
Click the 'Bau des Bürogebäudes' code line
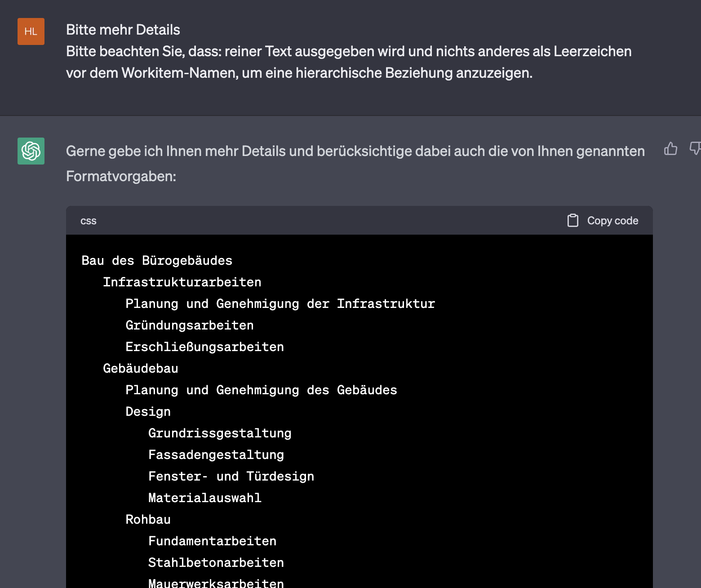pyautogui.click(x=157, y=261)
